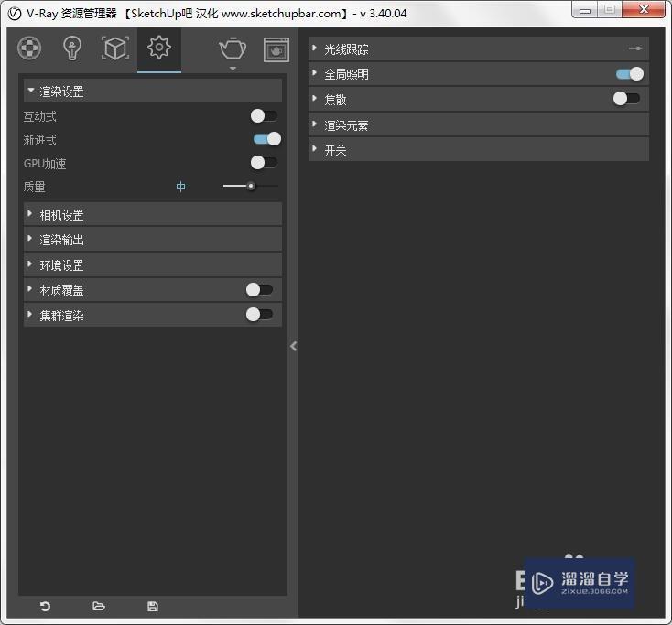Enable the GPU加速 switch
The height and width of the screenshot is (625, 672).
pyautogui.click(x=264, y=162)
